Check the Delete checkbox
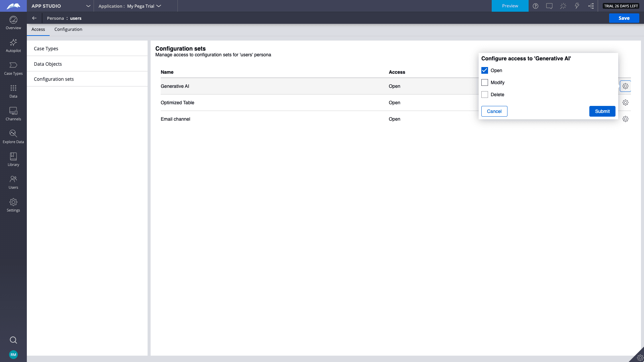The height and width of the screenshot is (362, 644). 485,95
